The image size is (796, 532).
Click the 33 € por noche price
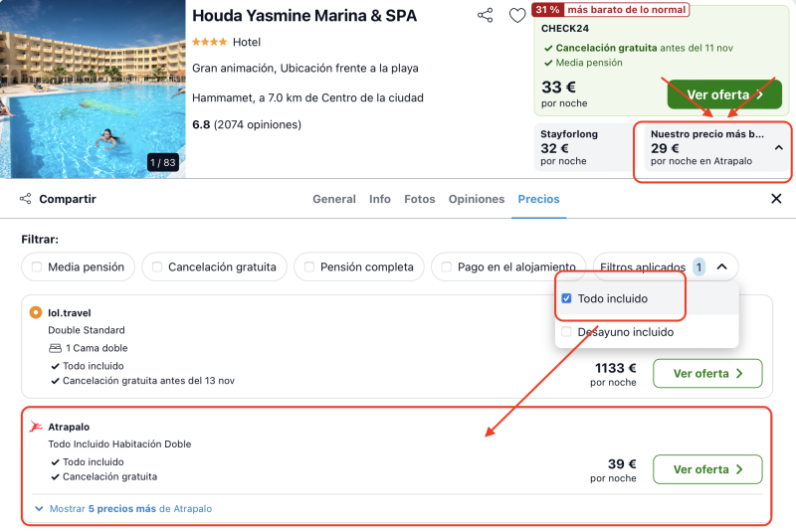point(564,93)
